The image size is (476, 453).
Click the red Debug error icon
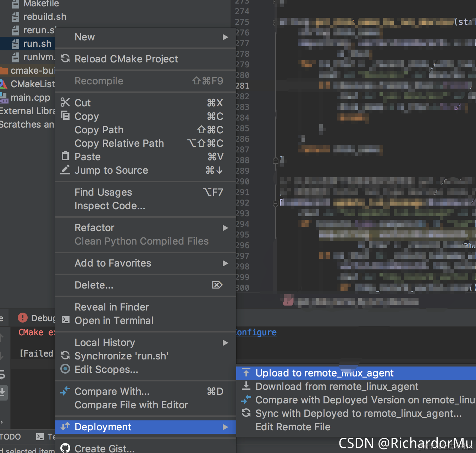point(23,318)
